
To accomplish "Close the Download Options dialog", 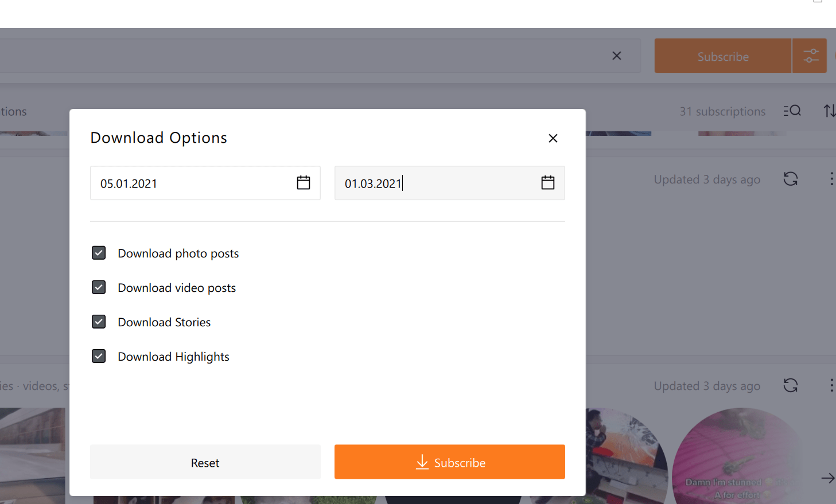I will click(553, 138).
